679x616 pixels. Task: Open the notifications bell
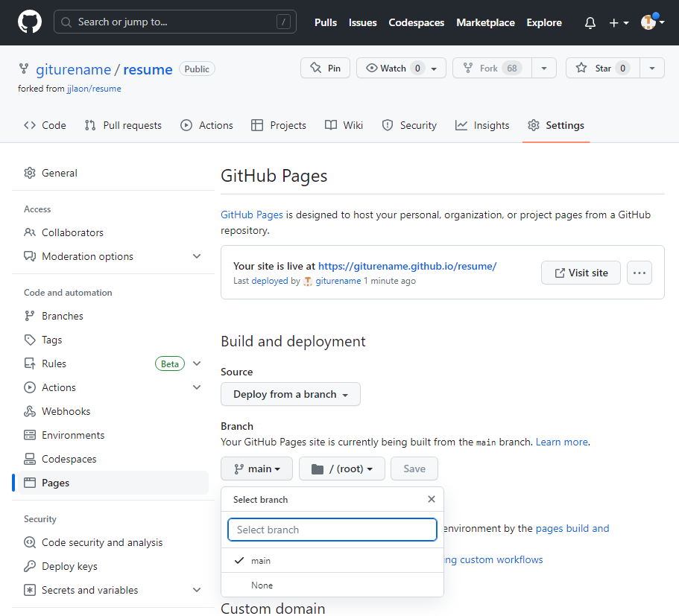(590, 22)
